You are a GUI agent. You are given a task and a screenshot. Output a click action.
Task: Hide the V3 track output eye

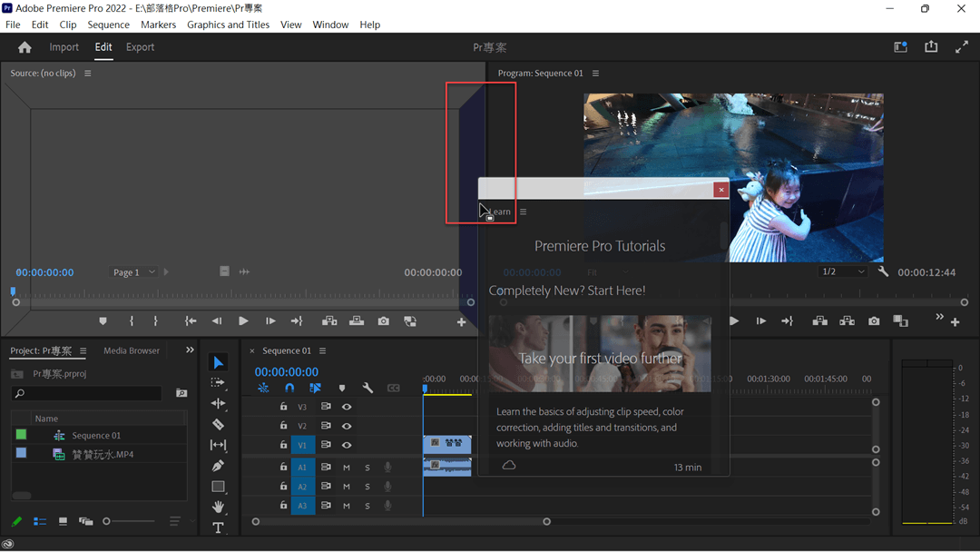click(x=347, y=407)
